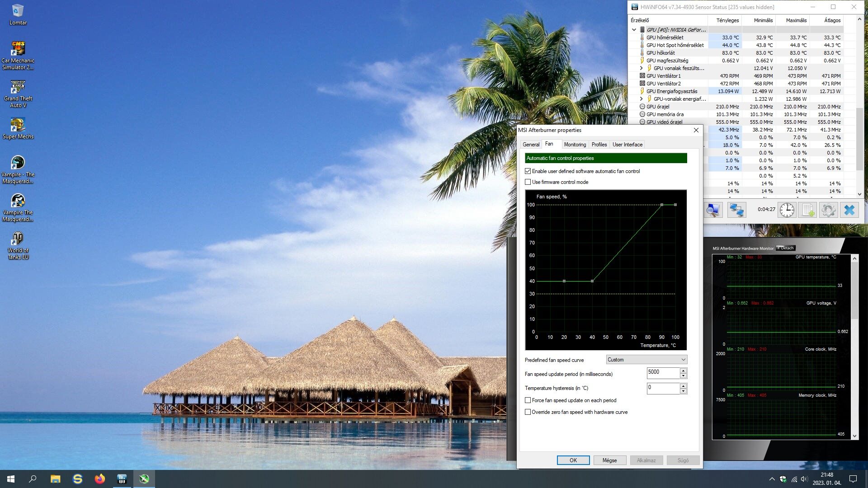Show hidden system tray icons chevron
Viewport: 868px width, 488px height.
click(x=772, y=479)
